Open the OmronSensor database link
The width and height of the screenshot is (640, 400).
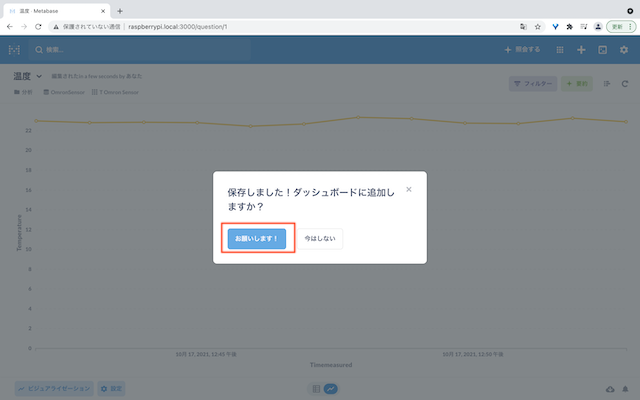pos(64,92)
